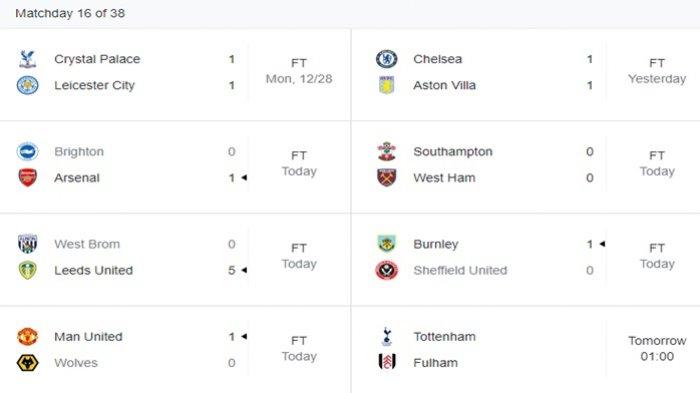Click the Crystal Palace club crest
The width and height of the screenshot is (700, 393).
[x=28, y=59]
